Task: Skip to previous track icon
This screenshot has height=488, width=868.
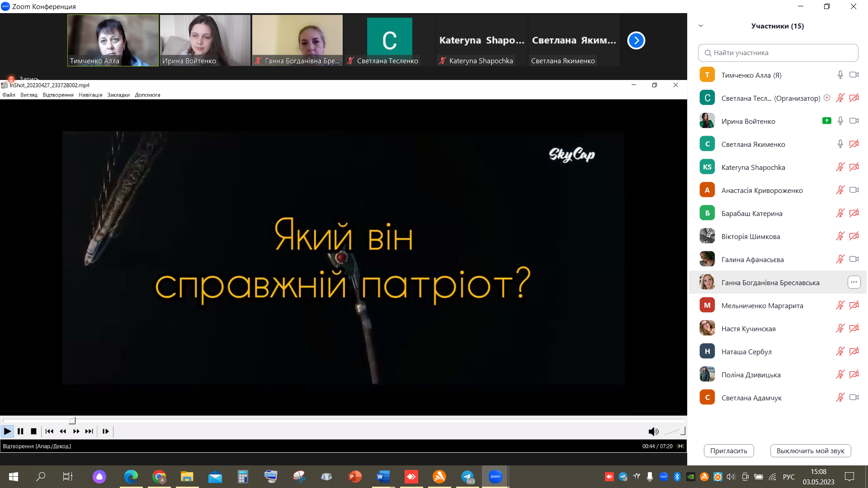Action: [x=49, y=432]
